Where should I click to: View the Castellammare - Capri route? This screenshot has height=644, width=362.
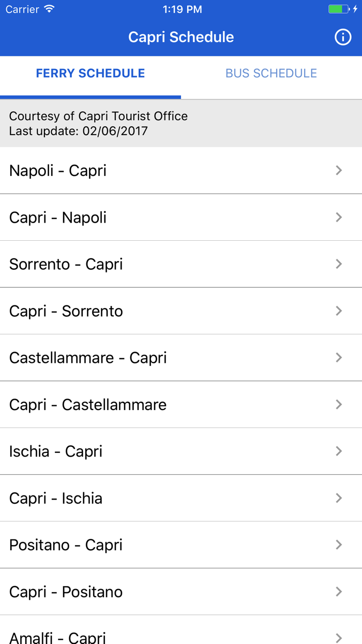(x=181, y=358)
